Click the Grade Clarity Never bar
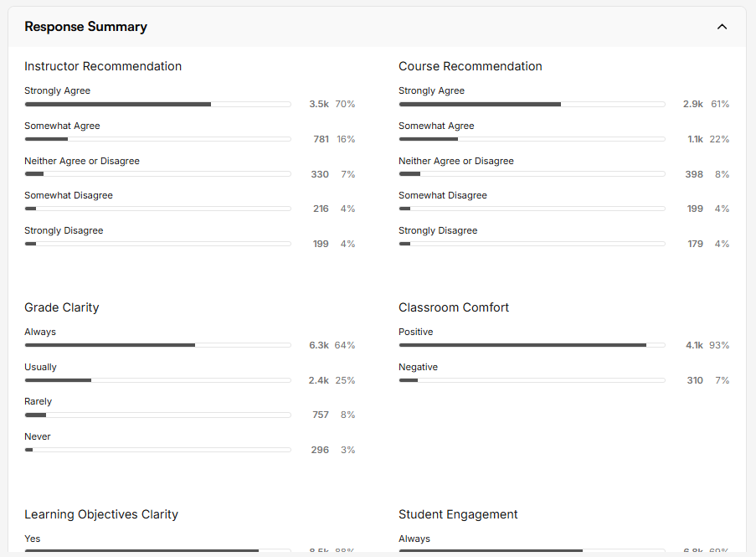Viewport: 756px width, 557px height. (x=157, y=450)
